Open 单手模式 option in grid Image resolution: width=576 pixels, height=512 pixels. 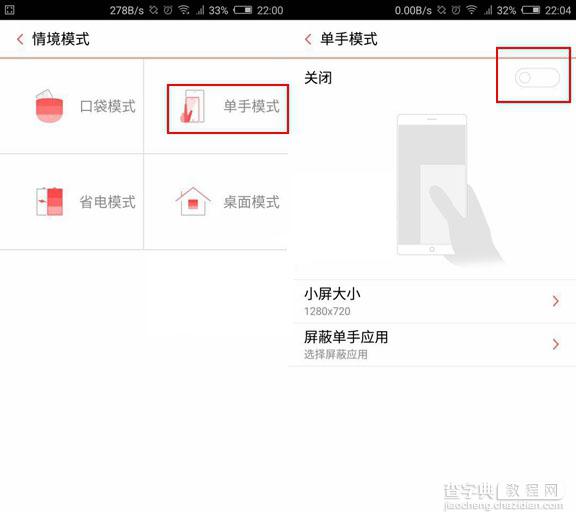pyautogui.click(x=228, y=109)
